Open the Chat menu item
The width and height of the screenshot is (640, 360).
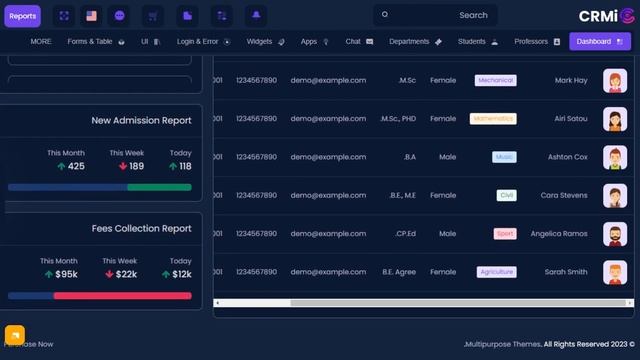[359, 41]
